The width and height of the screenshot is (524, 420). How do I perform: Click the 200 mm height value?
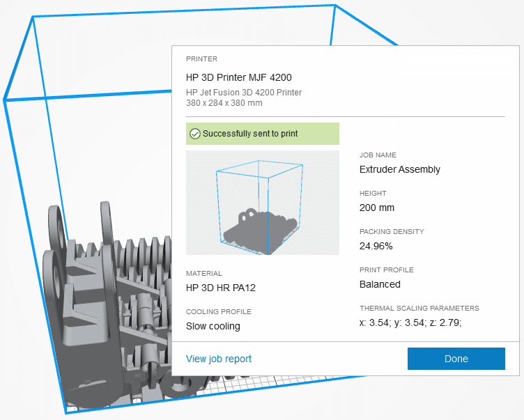tap(376, 208)
